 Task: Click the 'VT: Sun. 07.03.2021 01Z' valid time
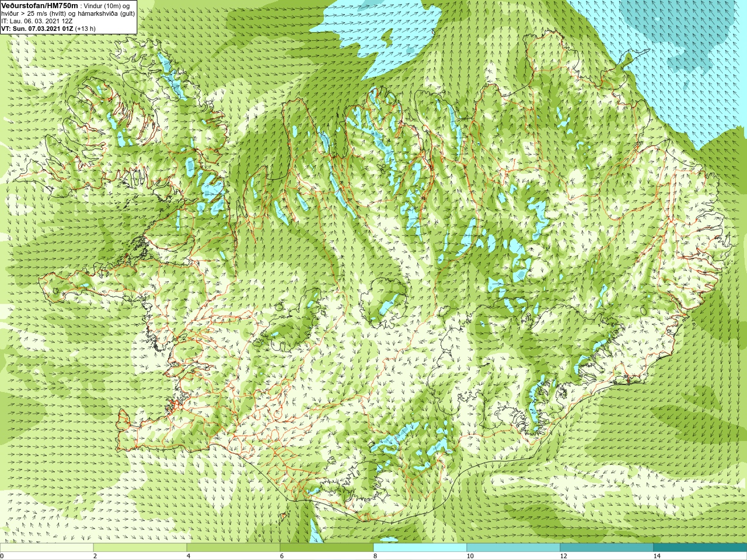click(x=37, y=28)
